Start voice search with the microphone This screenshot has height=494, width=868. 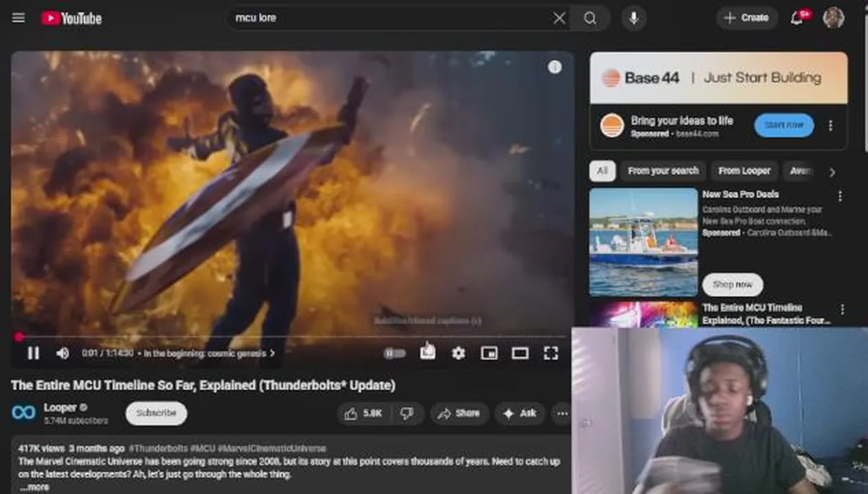[x=634, y=19]
